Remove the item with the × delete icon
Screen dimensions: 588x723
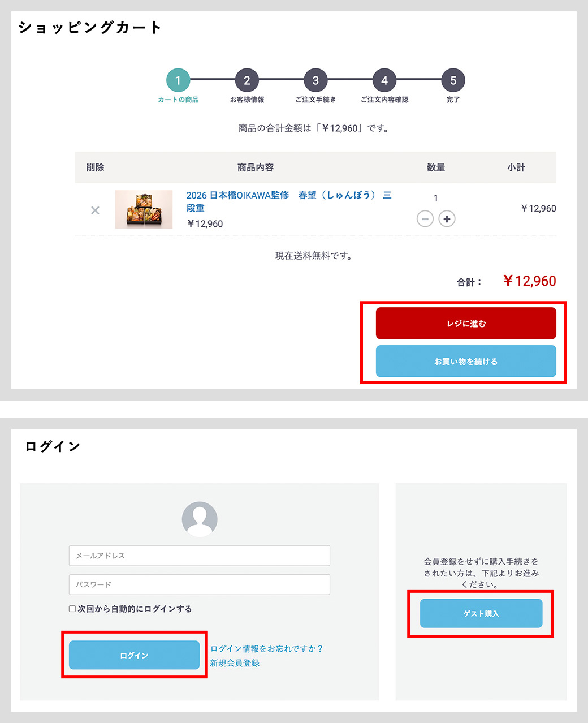[x=95, y=210]
